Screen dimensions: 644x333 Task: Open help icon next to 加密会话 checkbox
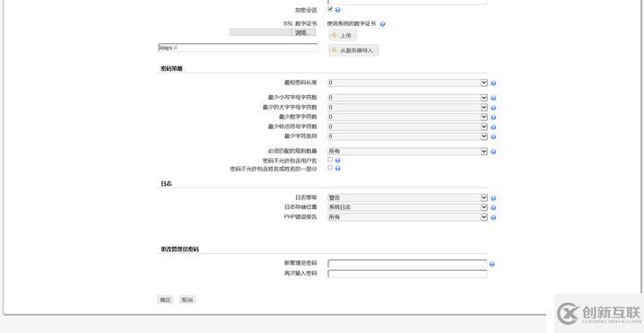337,10
